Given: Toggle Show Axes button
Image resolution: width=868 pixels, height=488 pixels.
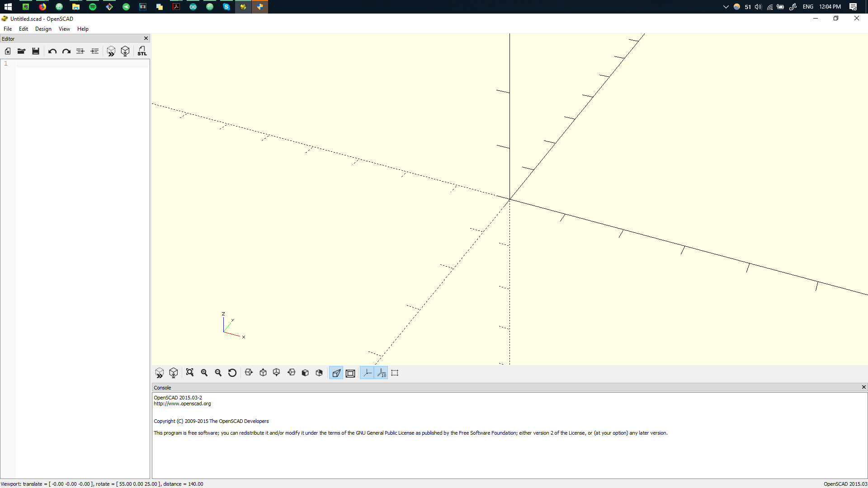Looking at the screenshot, I should tap(367, 373).
